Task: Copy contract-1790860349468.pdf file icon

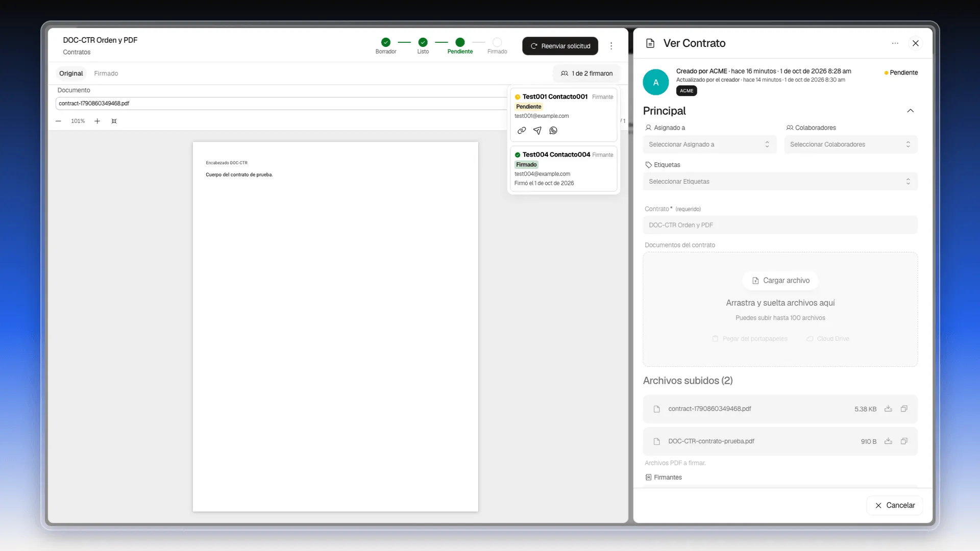Action: pyautogui.click(x=904, y=409)
